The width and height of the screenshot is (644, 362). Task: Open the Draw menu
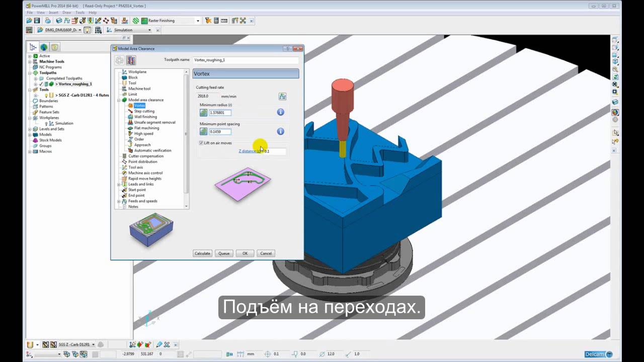click(67, 12)
